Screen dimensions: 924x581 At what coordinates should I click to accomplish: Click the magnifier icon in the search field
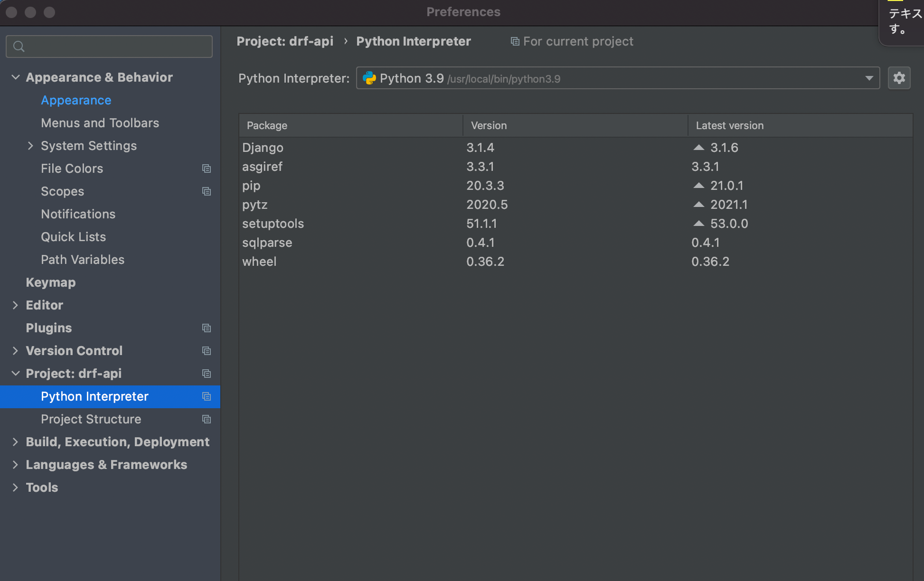coord(19,46)
